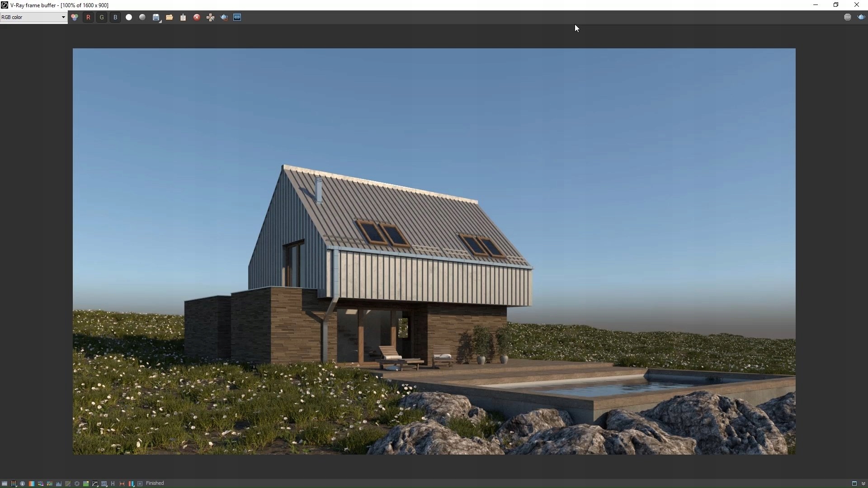This screenshot has height=488, width=868.
Task: Clear image with red X icon
Action: pyautogui.click(x=197, y=17)
